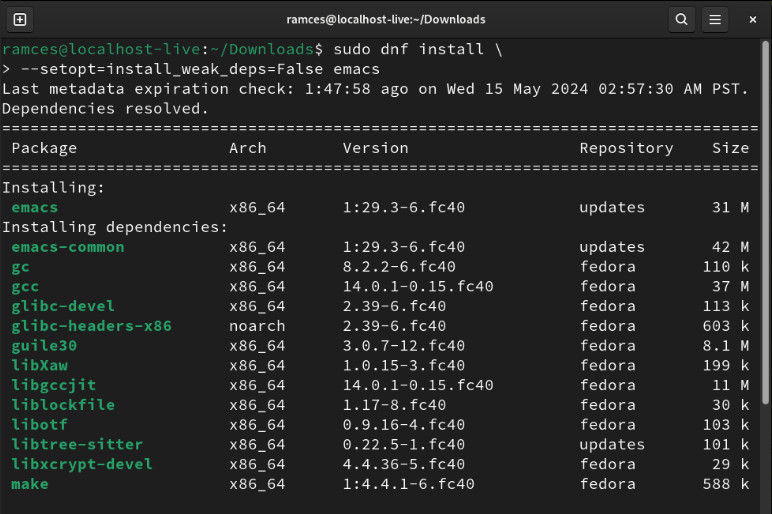Click the 'Installing:' heading line
The width and height of the screenshot is (772, 514).
tap(54, 188)
